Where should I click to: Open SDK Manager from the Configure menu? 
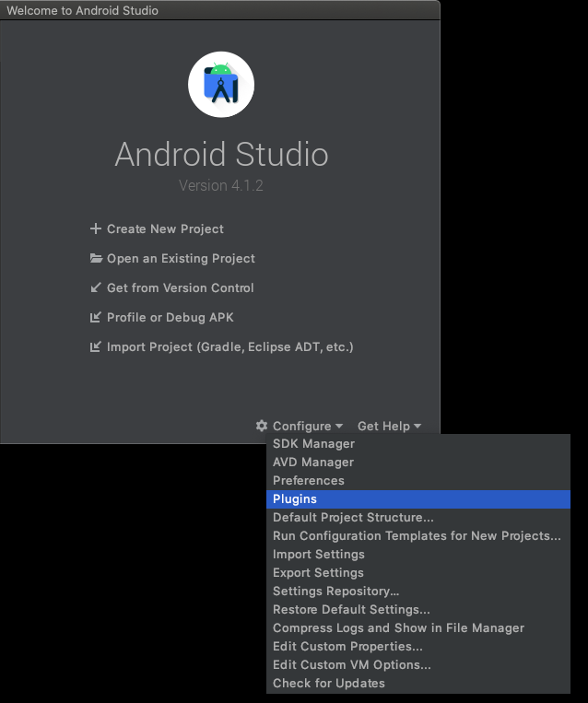[x=418, y=444]
